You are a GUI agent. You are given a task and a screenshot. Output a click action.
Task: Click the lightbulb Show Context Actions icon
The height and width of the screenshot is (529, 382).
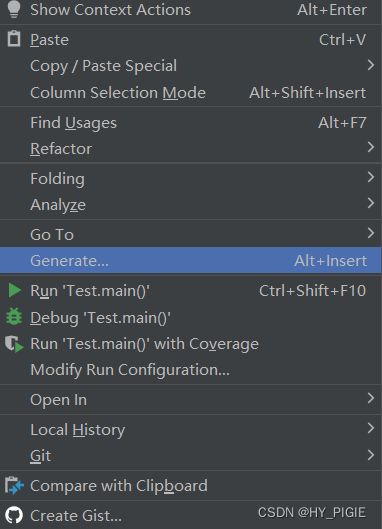pos(14,9)
